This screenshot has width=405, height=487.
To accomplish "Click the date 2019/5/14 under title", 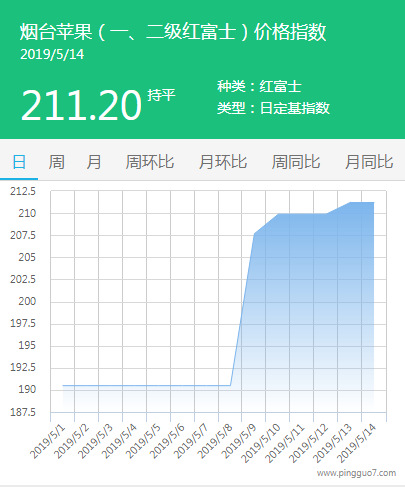I will click(52, 55).
